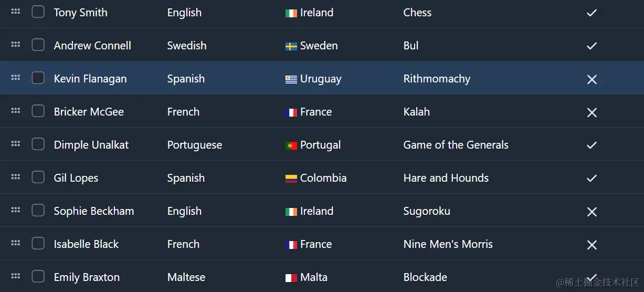Click the Colombia flag icon

(x=291, y=179)
